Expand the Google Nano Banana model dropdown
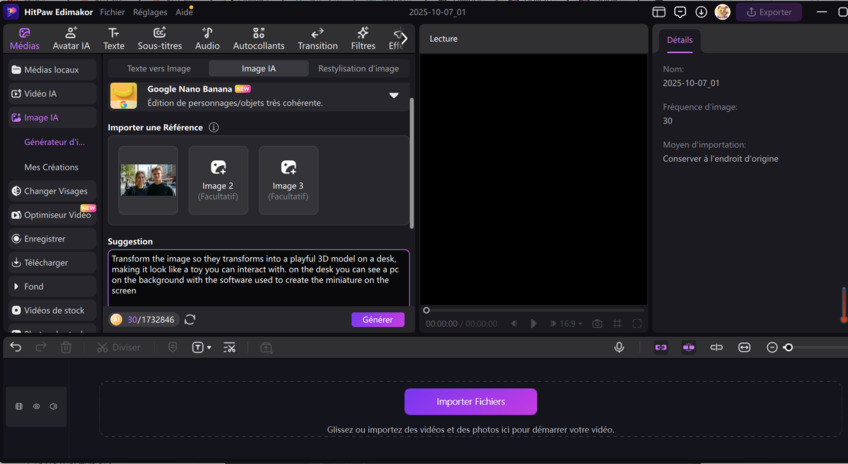Image resolution: width=848 pixels, height=464 pixels. click(393, 96)
